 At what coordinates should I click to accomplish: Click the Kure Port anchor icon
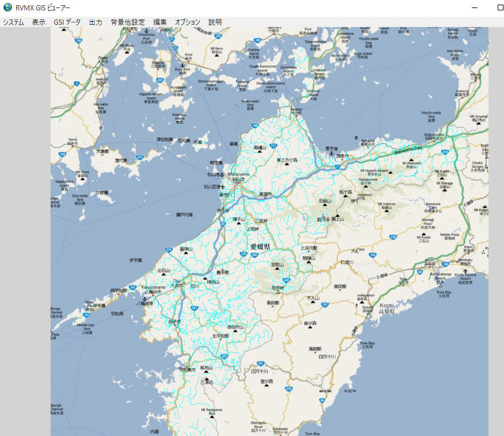(x=182, y=64)
